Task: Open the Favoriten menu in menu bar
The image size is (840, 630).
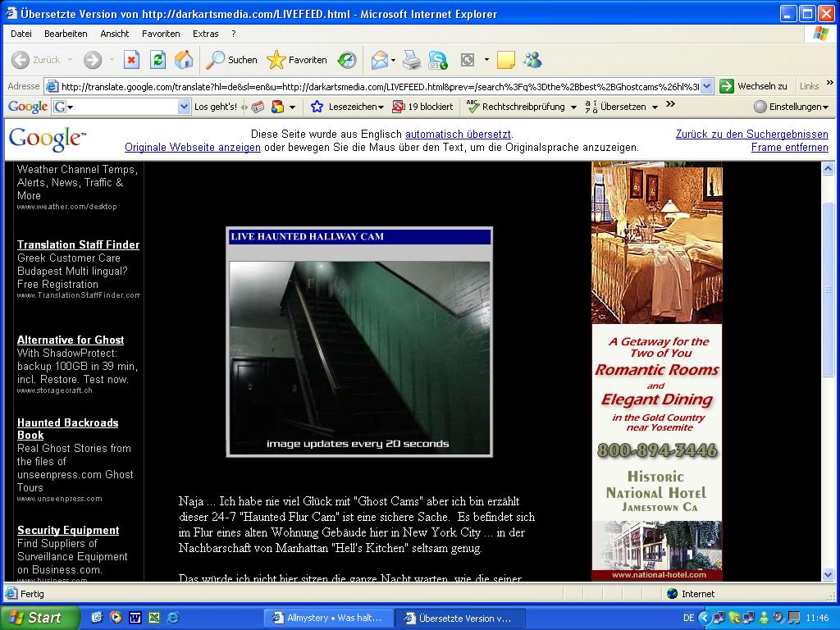Action: [x=161, y=34]
